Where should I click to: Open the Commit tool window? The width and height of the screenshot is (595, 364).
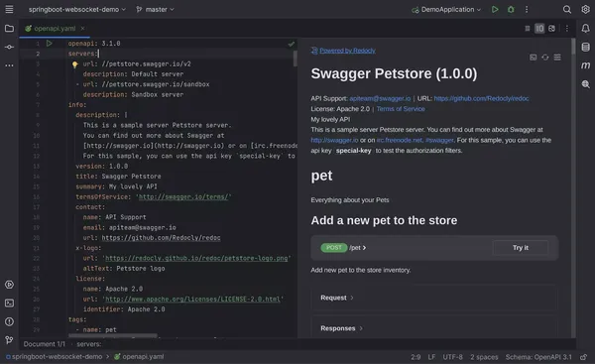point(9,47)
